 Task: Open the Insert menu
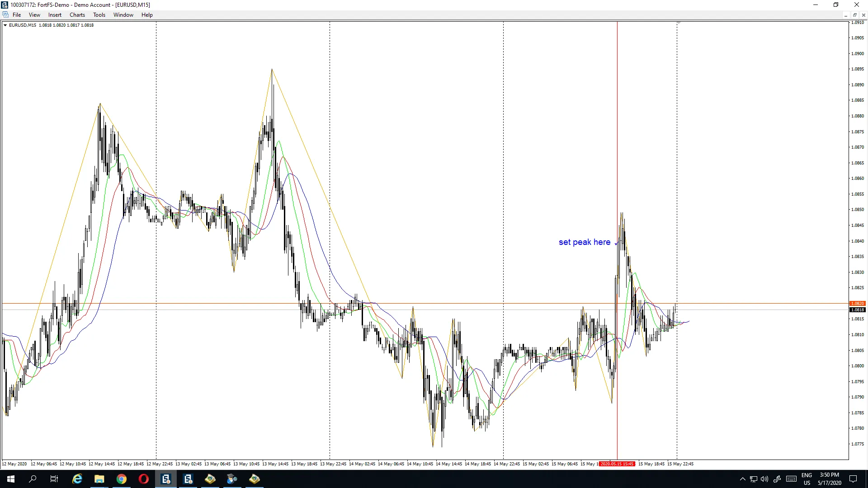(54, 14)
